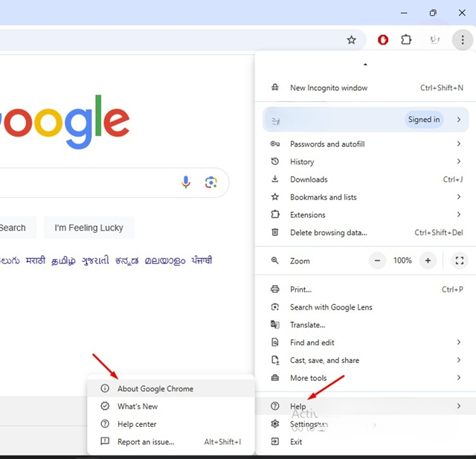Expand Find and edit submenu chevron
The height and width of the screenshot is (459, 476).
coord(459,342)
